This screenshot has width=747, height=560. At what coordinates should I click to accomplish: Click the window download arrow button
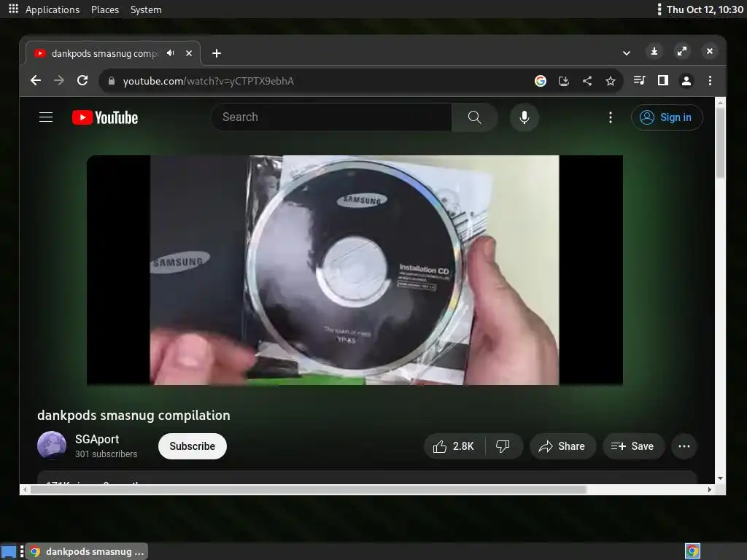coord(654,51)
